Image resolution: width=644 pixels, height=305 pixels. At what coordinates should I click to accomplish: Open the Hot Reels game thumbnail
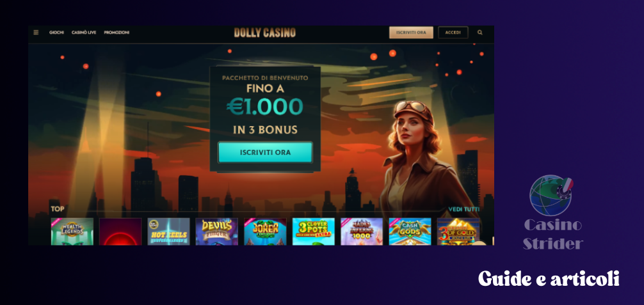pos(169,231)
